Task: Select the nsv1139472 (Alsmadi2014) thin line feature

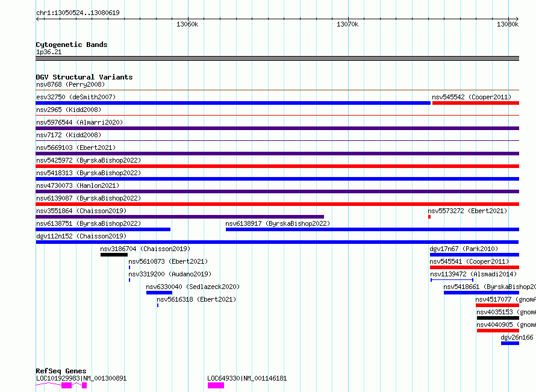Action: [x=452, y=280]
